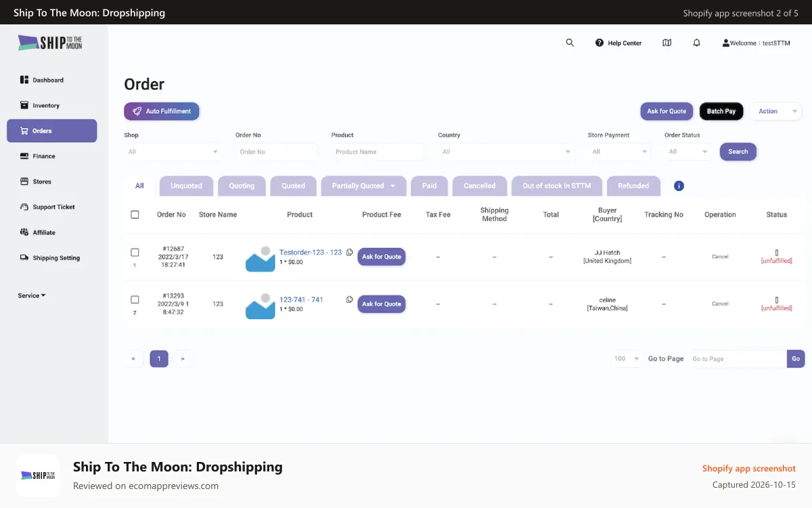Image resolution: width=812 pixels, height=508 pixels.
Task: Switch to the Unquoted tab
Action: 186,186
